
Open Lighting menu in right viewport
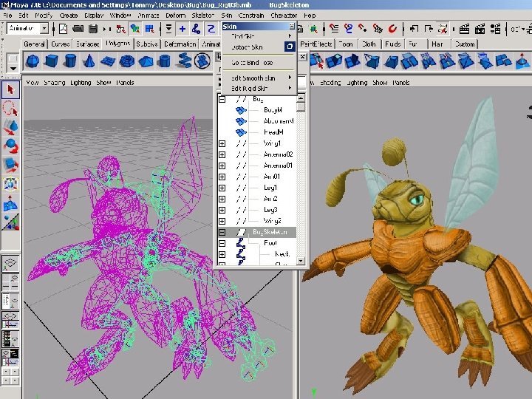(x=358, y=83)
